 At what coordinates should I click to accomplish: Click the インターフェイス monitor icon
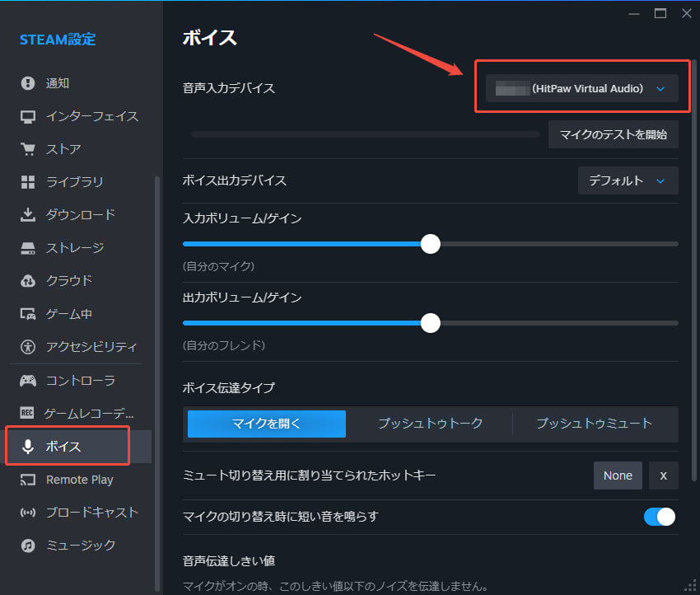point(28,116)
